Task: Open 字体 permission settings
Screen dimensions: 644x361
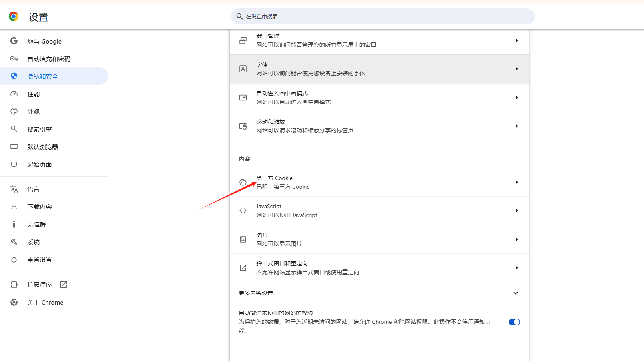Action: pyautogui.click(x=379, y=69)
